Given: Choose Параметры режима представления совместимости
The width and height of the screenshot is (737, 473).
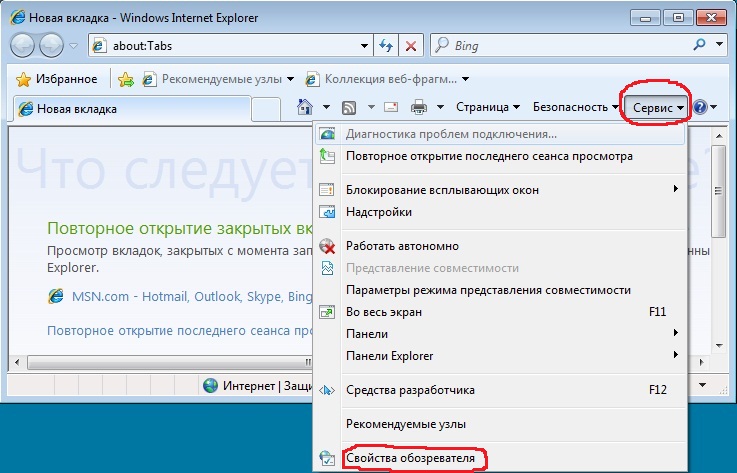Looking at the screenshot, I should click(x=500, y=290).
